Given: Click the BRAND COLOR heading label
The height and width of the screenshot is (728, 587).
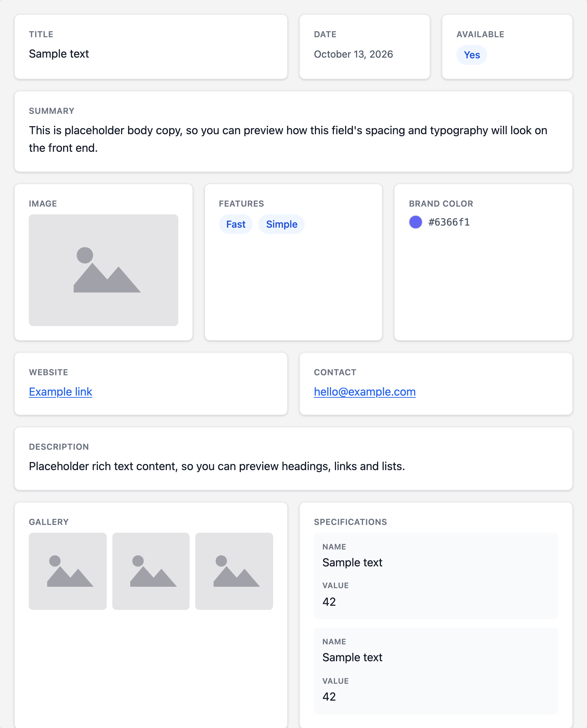Looking at the screenshot, I should pyautogui.click(x=441, y=204).
